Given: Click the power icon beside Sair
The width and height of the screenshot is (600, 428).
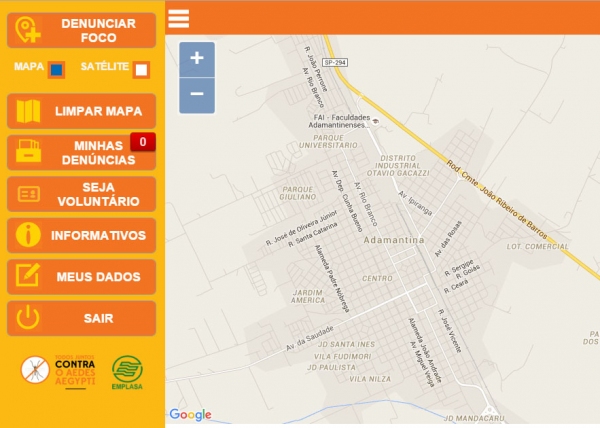Looking at the screenshot, I should (x=29, y=318).
